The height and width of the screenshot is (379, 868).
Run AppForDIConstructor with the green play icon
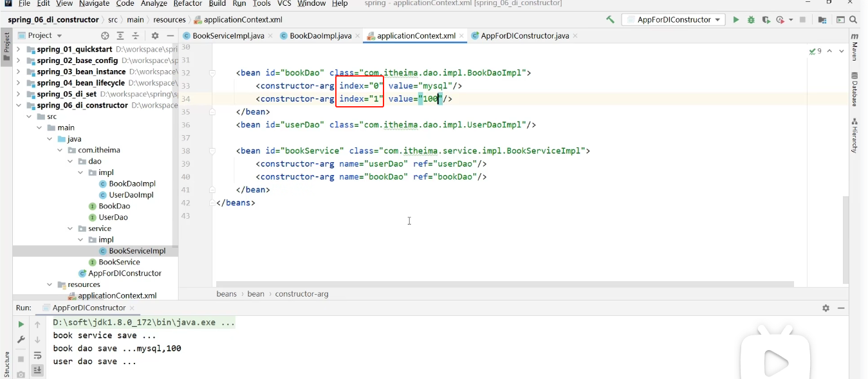[x=736, y=20]
